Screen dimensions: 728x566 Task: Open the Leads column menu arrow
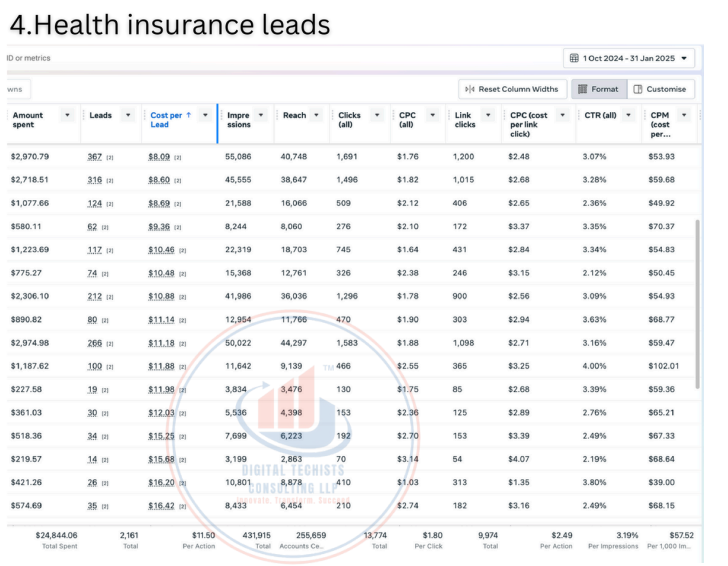[x=128, y=116]
